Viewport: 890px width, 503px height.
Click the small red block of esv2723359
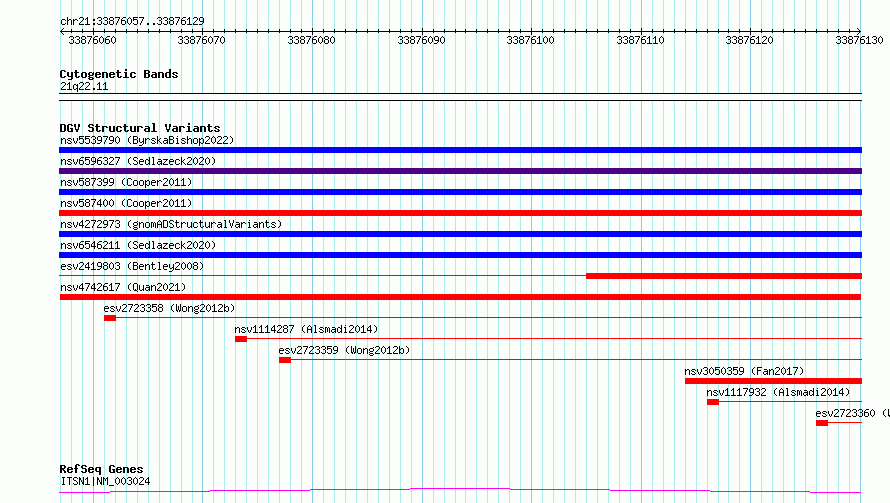point(285,360)
